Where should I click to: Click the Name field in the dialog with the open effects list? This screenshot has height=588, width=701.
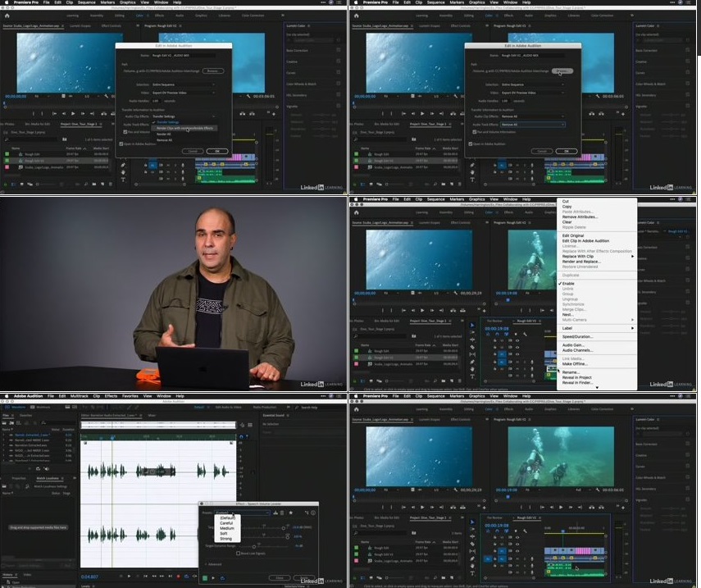(184, 56)
